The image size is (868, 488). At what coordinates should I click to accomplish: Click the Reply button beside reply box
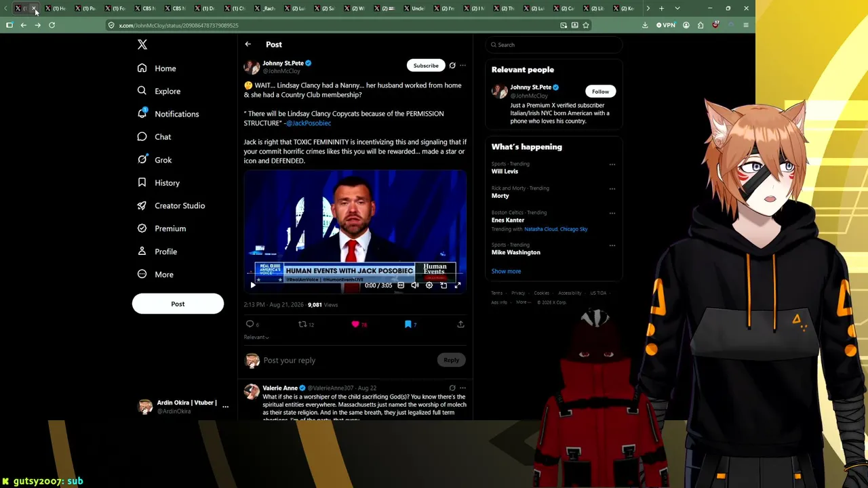click(451, 361)
